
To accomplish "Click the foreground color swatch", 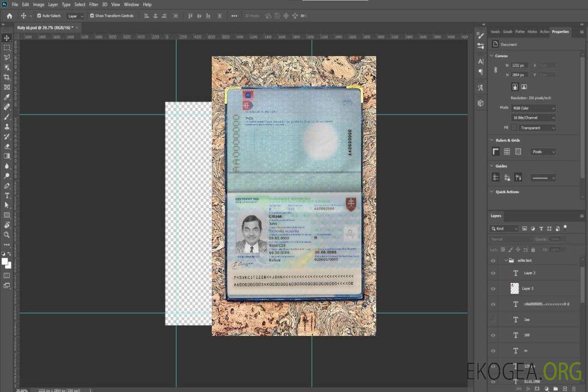I will coord(5,262).
